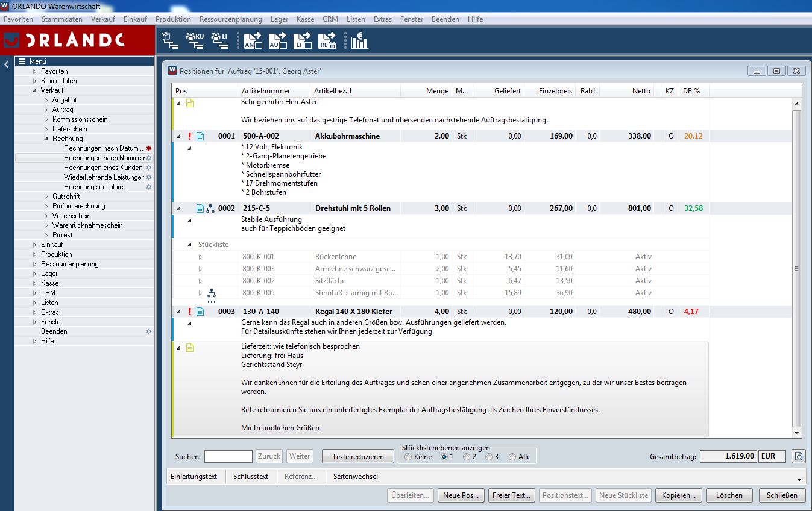Collapse the Verkauf tree node
Image resolution: width=812 pixels, height=511 pixels.
tap(35, 90)
